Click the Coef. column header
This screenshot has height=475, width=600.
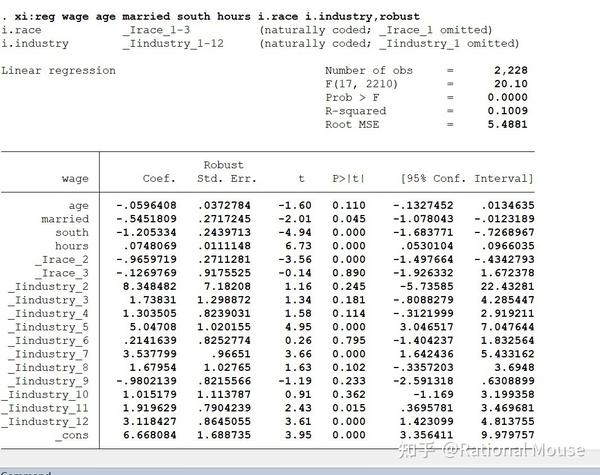[159, 179]
